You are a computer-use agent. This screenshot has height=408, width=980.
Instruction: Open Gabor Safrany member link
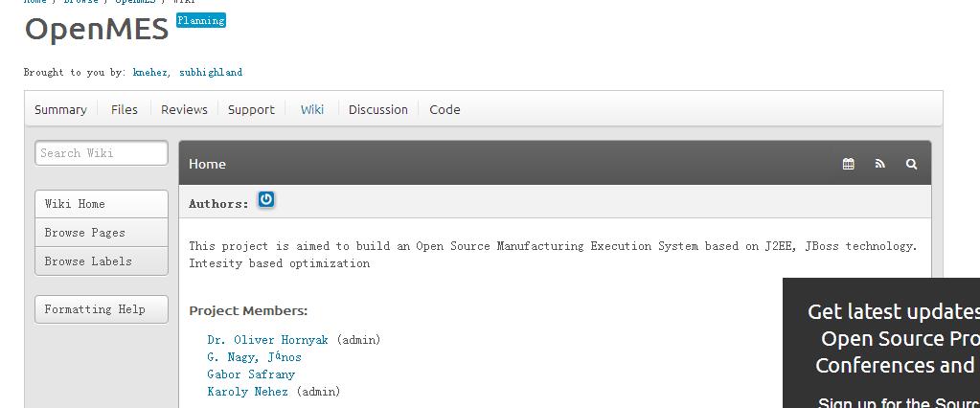(x=251, y=374)
